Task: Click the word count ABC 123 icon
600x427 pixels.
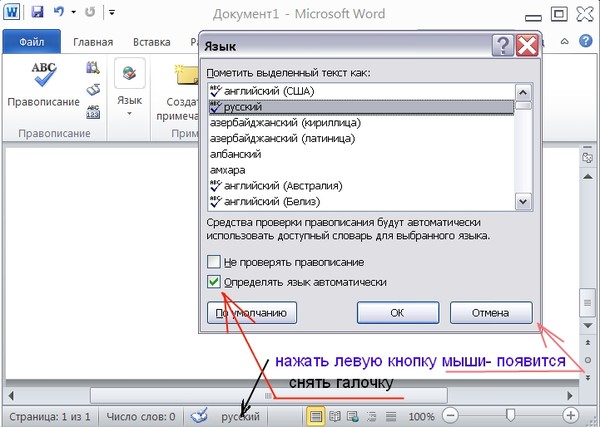Action: click(93, 110)
